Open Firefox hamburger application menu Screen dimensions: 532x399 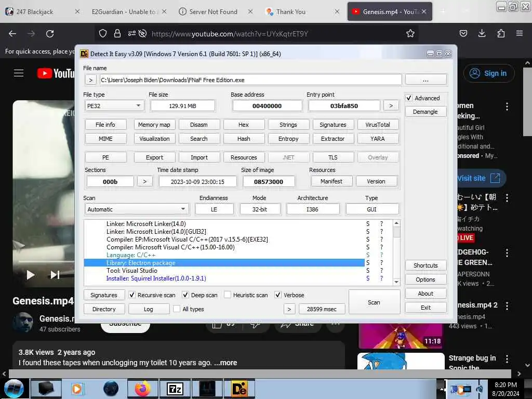520,34
